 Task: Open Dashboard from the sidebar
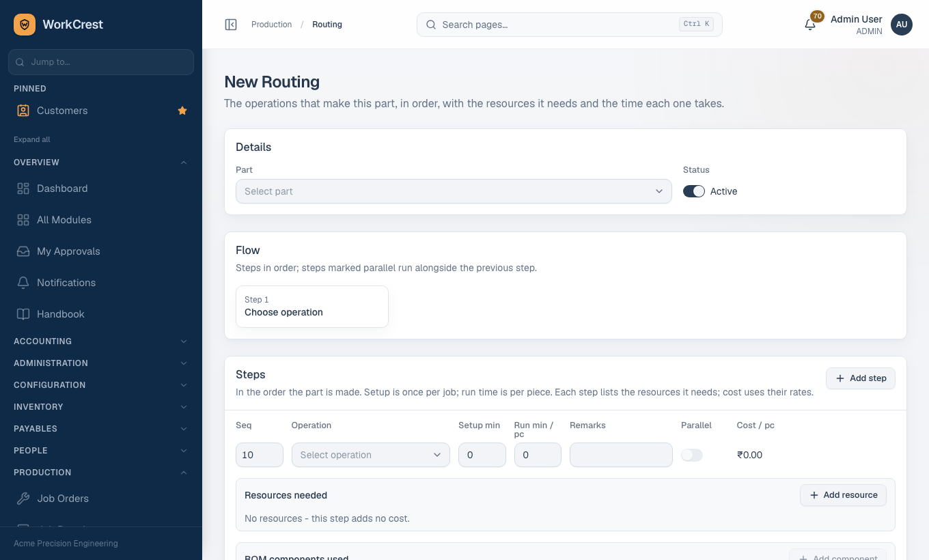[x=101, y=188]
